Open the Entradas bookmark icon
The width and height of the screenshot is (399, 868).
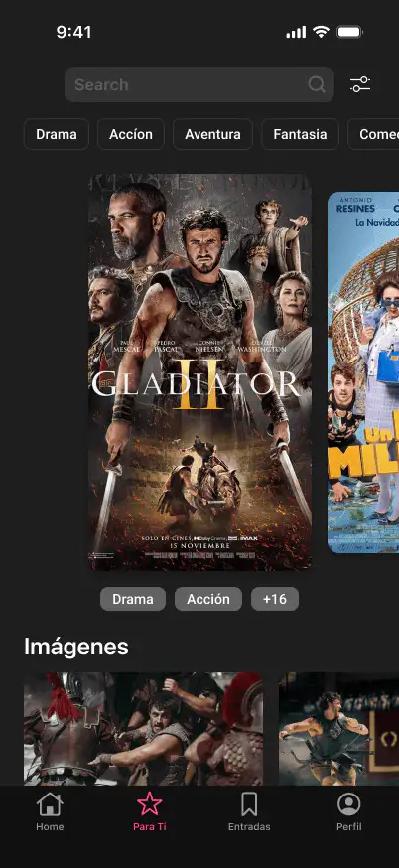pyautogui.click(x=249, y=803)
